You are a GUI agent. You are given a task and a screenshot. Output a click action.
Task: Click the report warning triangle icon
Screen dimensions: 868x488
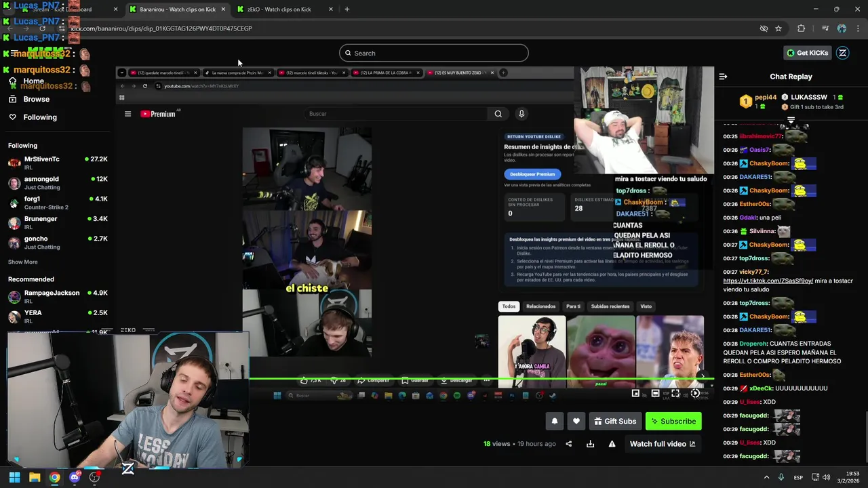coord(612,444)
